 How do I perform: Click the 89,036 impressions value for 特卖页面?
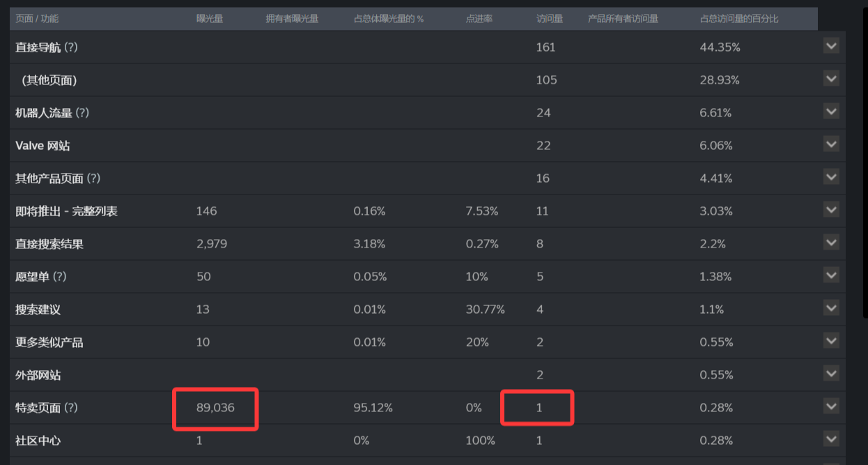[215, 408]
